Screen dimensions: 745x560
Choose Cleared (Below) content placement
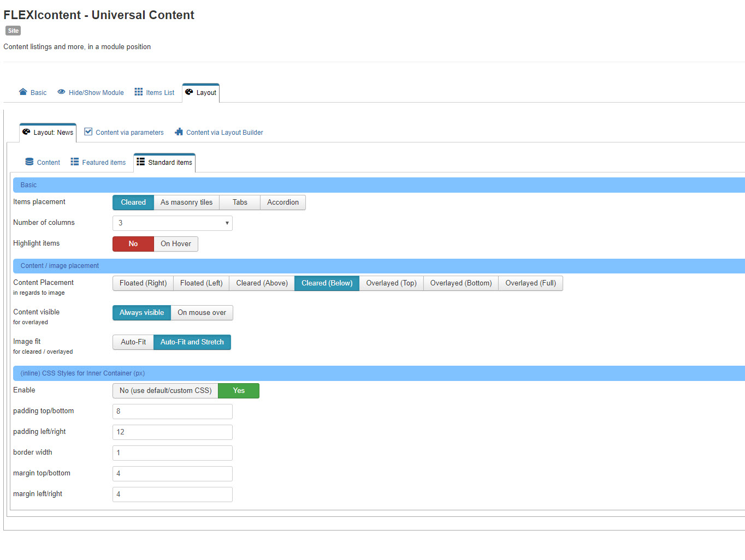tap(327, 283)
